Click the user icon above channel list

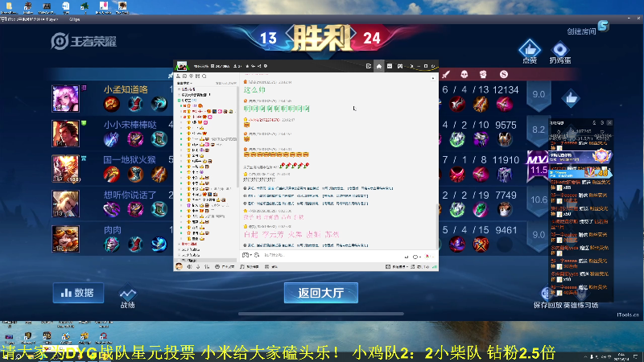pyautogui.click(x=178, y=76)
